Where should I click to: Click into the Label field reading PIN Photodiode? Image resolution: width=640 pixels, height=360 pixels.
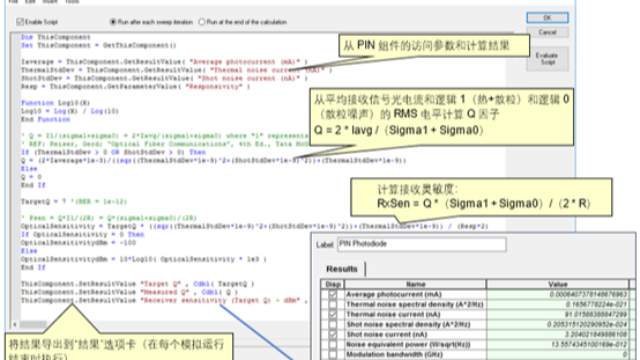422,244
